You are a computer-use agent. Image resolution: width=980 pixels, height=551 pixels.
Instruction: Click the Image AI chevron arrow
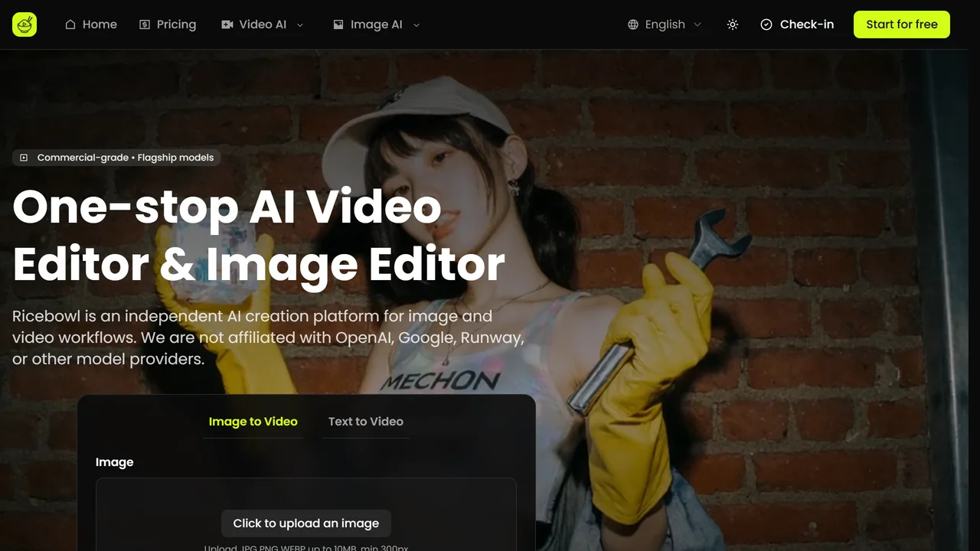point(416,24)
